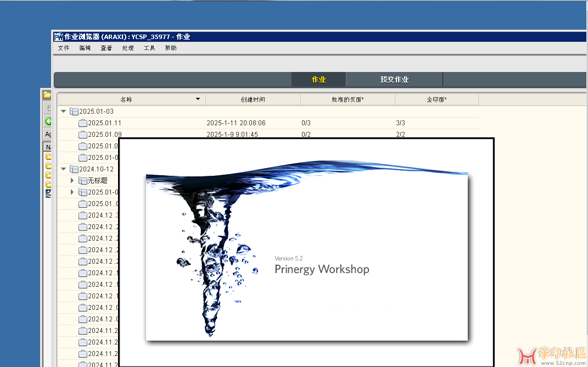The height and width of the screenshot is (367, 588).
Task: Click the PW application icon in title bar
Action: tap(59, 37)
